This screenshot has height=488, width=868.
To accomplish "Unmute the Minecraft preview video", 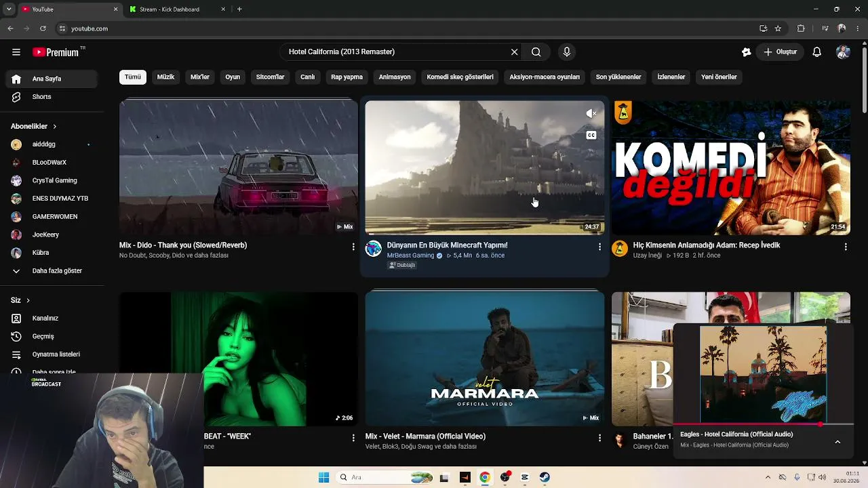I will point(591,114).
